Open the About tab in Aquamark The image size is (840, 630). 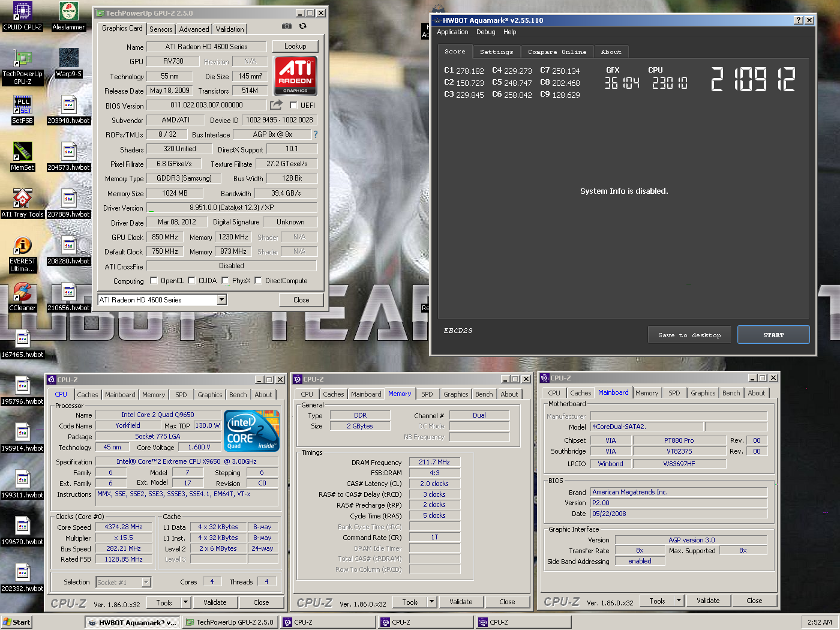pos(611,52)
